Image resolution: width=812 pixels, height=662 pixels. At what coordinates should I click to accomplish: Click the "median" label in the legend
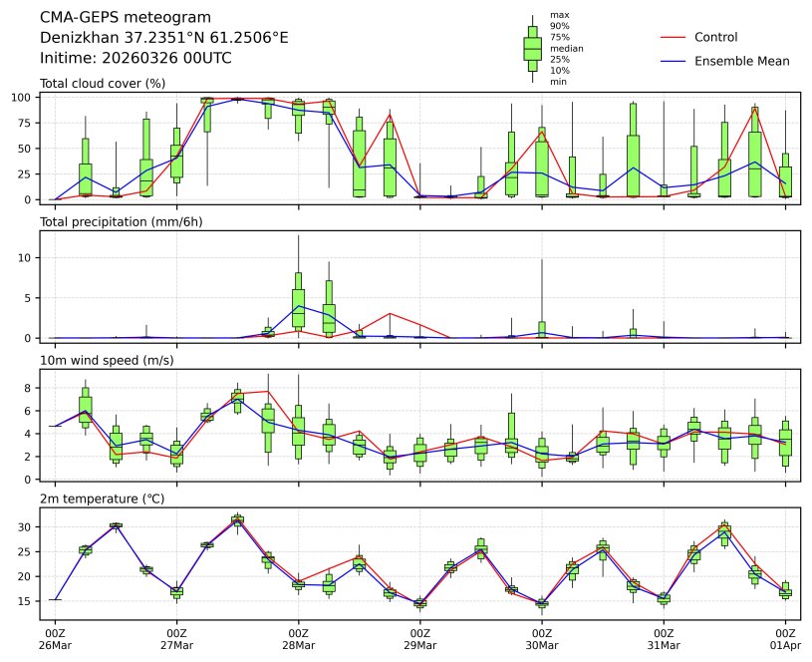pos(567,48)
